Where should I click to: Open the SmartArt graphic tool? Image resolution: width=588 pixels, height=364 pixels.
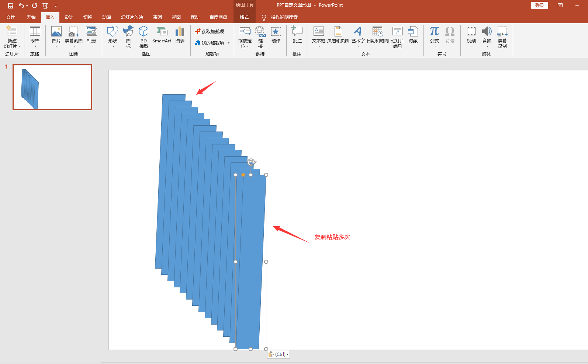(162, 36)
